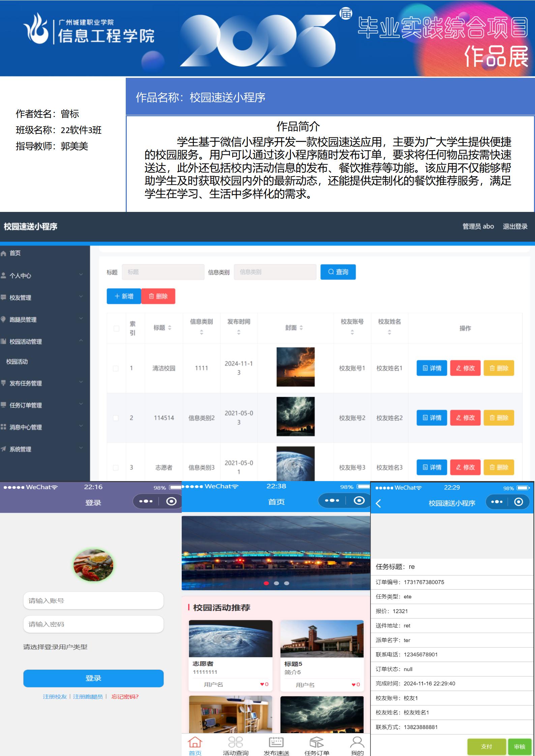Click the blue 新增 button
This screenshot has height=756, width=535.
tap(124, 296)
